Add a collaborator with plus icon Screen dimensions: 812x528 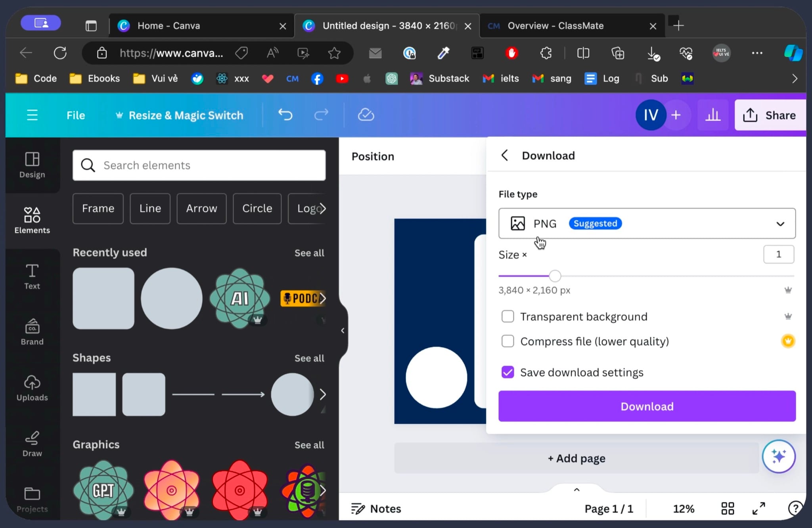coord(676,115)
